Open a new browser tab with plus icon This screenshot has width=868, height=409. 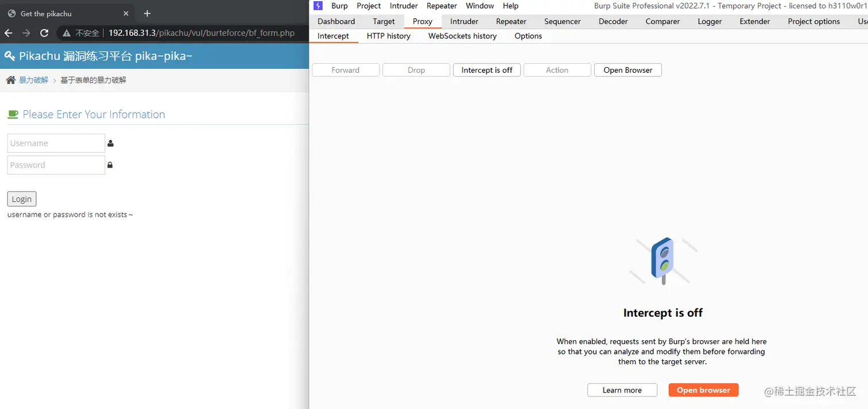coord(147,13)
